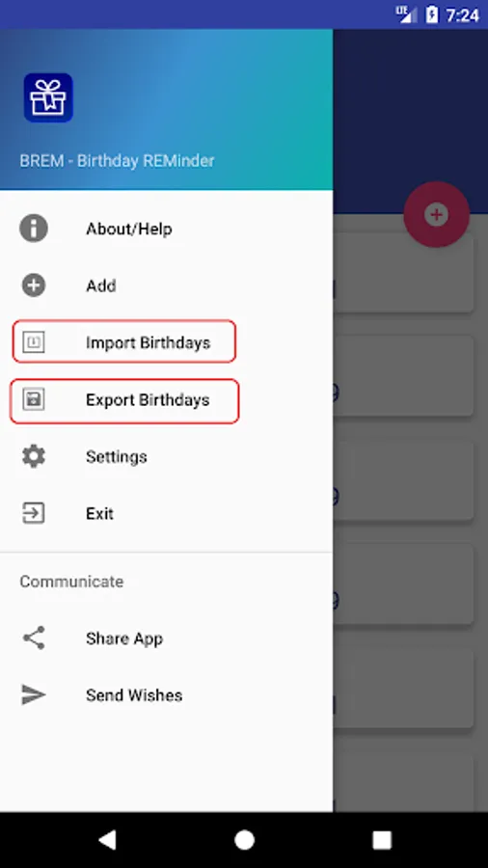Image resolution: width=488 pixels, height=868 pixels.
Task: Click the Settings gear icon
Action: (34, 457)
